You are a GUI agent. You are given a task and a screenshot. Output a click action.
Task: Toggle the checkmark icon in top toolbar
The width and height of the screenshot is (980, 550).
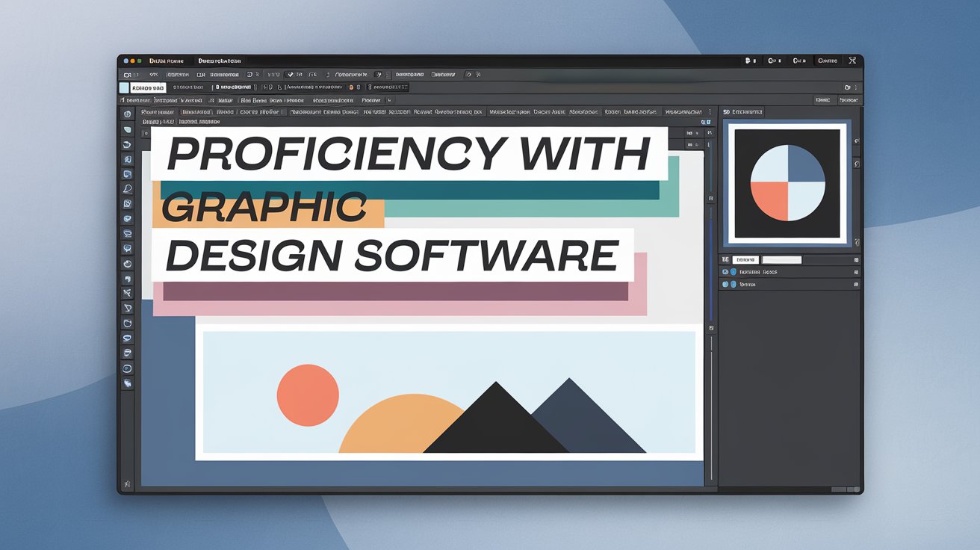[x=292, y=75]
